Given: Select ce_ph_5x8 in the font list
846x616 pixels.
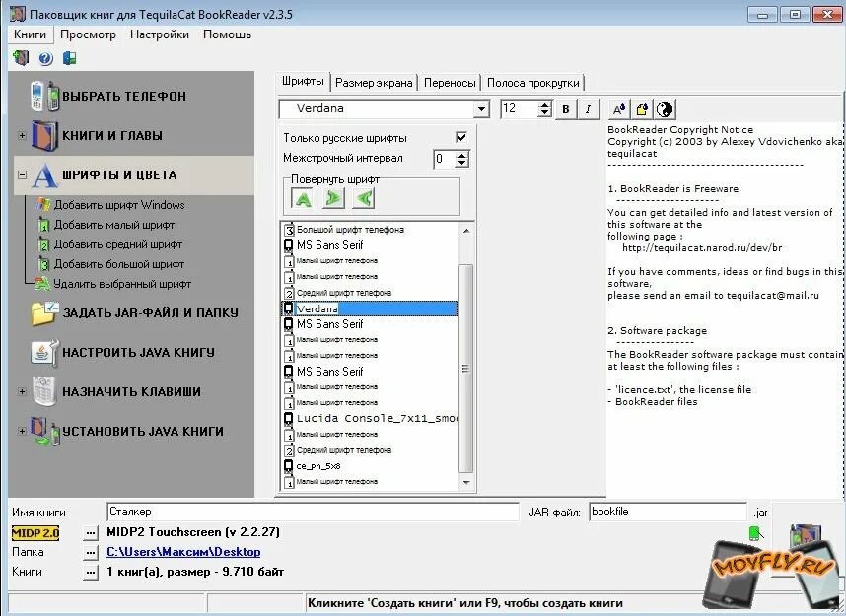Looking at the screenshot, I should pos(370,466).
